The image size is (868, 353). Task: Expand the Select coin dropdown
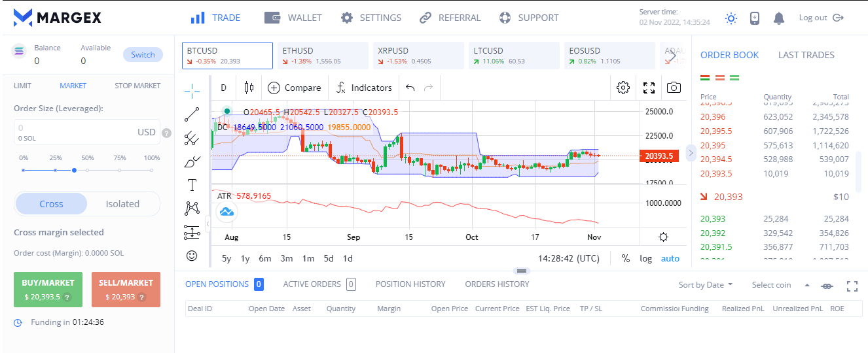(x=780, y=285)
